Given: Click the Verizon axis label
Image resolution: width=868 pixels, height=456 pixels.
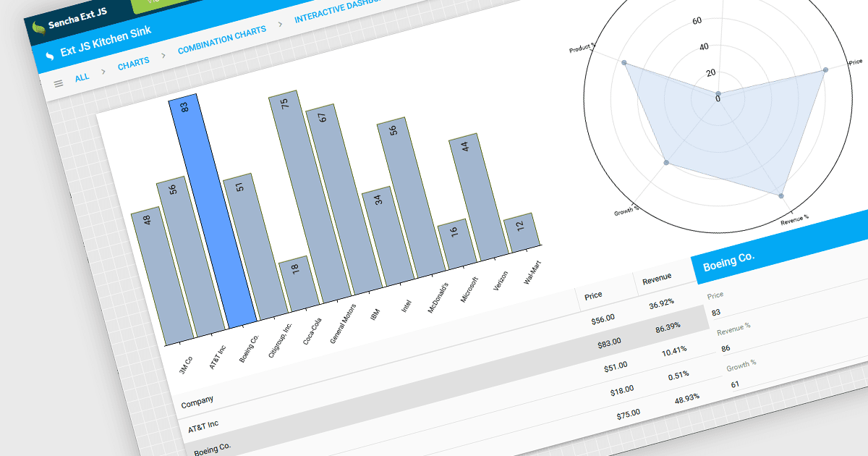Looking at the screenshot, I should 501,280.
